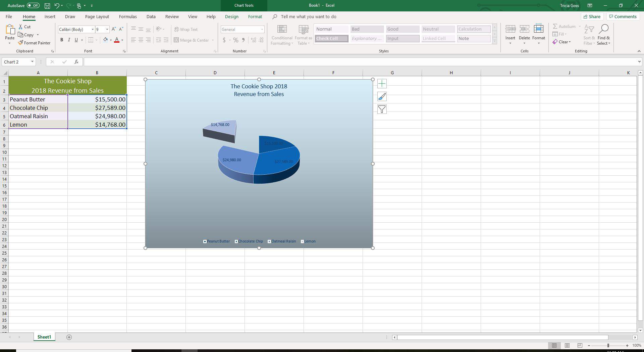Toggle Italic formatting
This screenshot has height=352, width=644.
(x=69, y=40)
